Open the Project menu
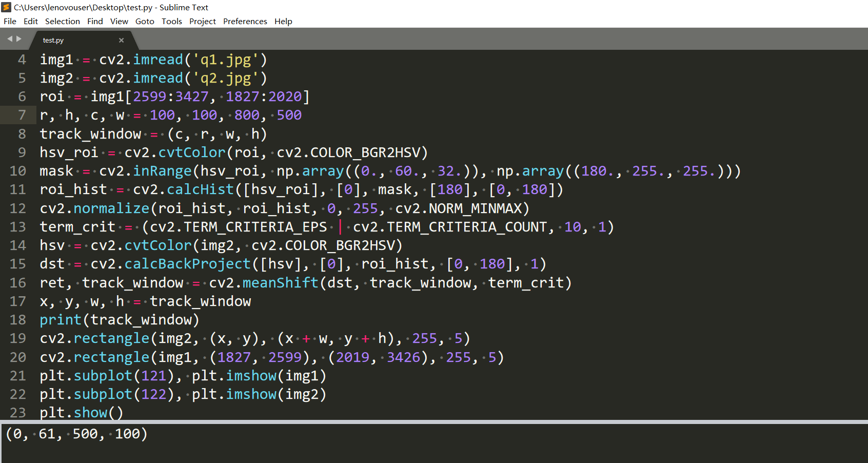The image size is (868, 463). click(203, 21)
